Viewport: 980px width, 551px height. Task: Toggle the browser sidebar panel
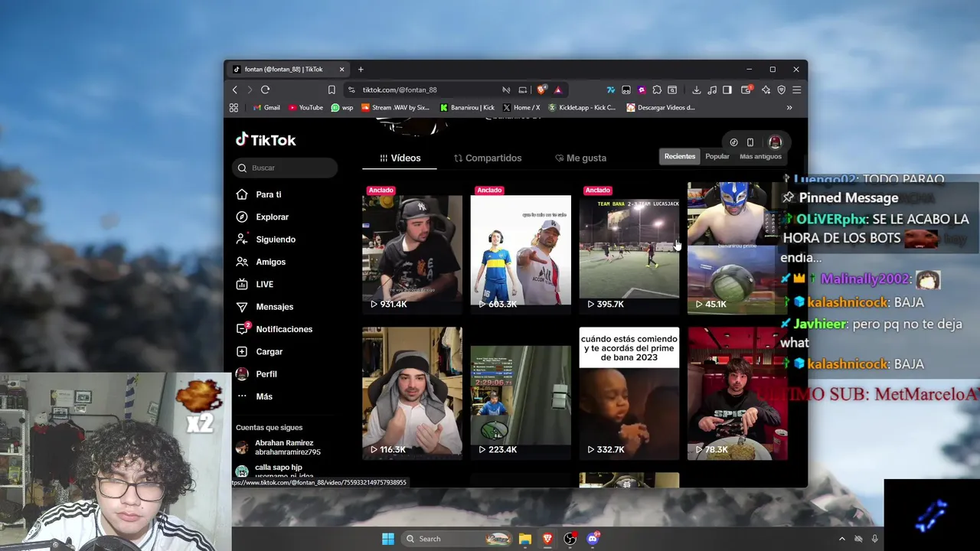(727, 90)
